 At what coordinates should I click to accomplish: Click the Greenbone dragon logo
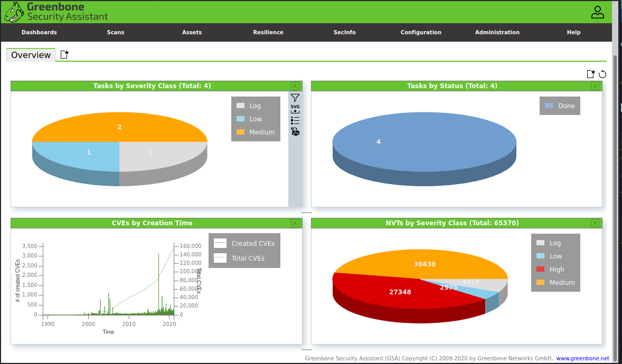click(14, 12)
